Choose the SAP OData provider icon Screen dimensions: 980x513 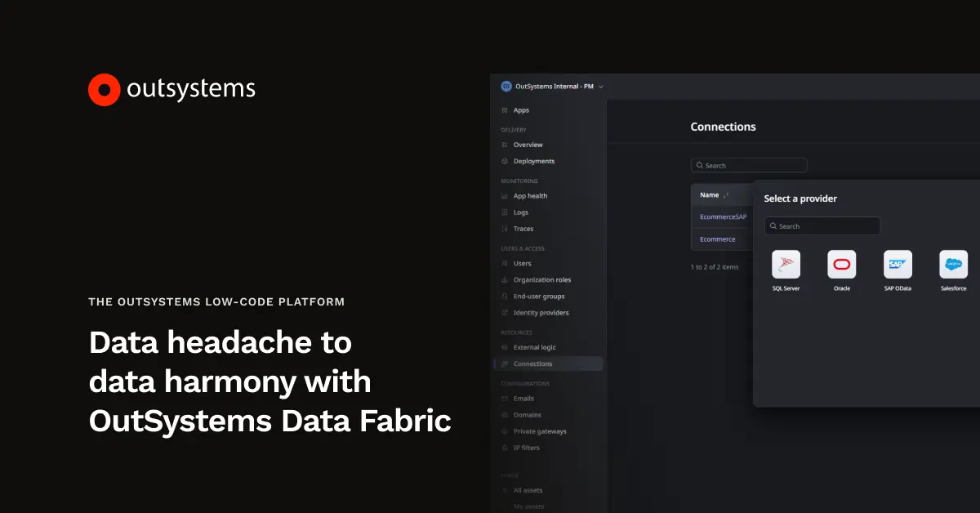click(897, 265)
